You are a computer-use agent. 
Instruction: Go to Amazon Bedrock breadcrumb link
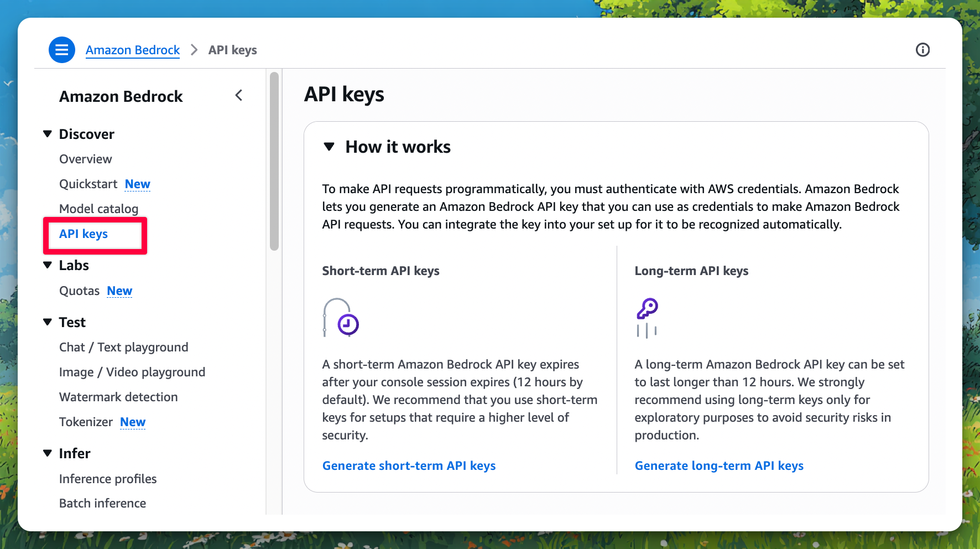133,50
